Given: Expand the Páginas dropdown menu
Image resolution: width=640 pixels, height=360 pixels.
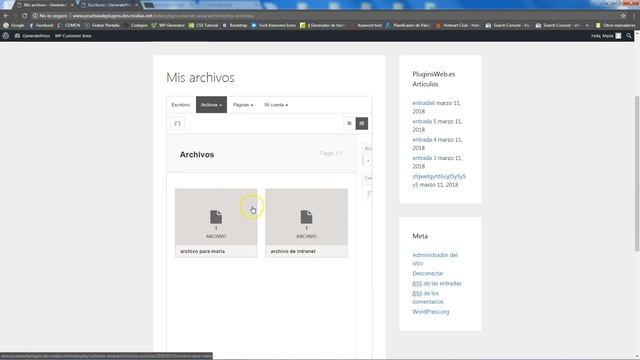Looking at the screenshot, I should pos(243,105).
